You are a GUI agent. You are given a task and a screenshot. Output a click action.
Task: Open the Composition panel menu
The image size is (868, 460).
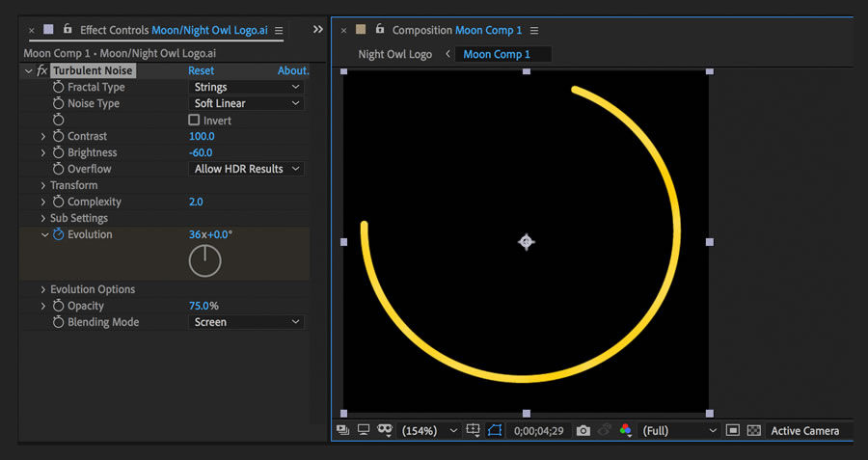point(534,31)
